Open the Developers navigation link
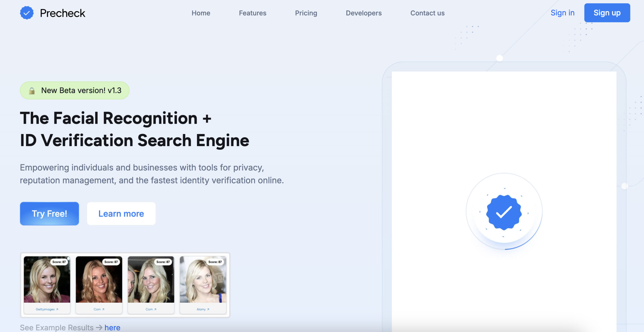Screen dimensions: 644x332 tap(364, 13)
